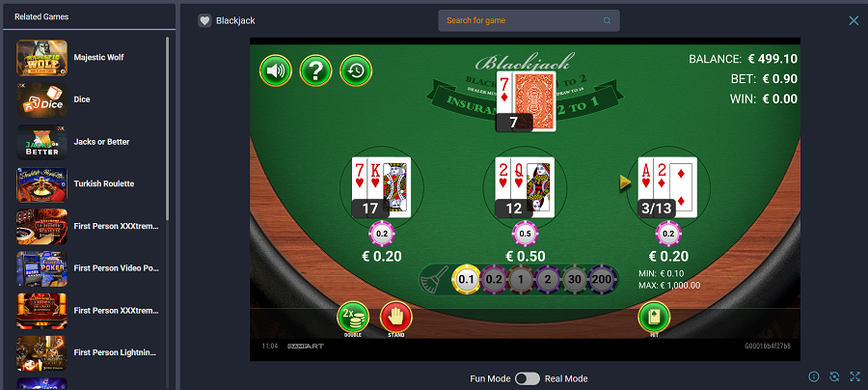This screenshot has height=390, width=868.
Task: Click the Search for game field
Action: 529,20
